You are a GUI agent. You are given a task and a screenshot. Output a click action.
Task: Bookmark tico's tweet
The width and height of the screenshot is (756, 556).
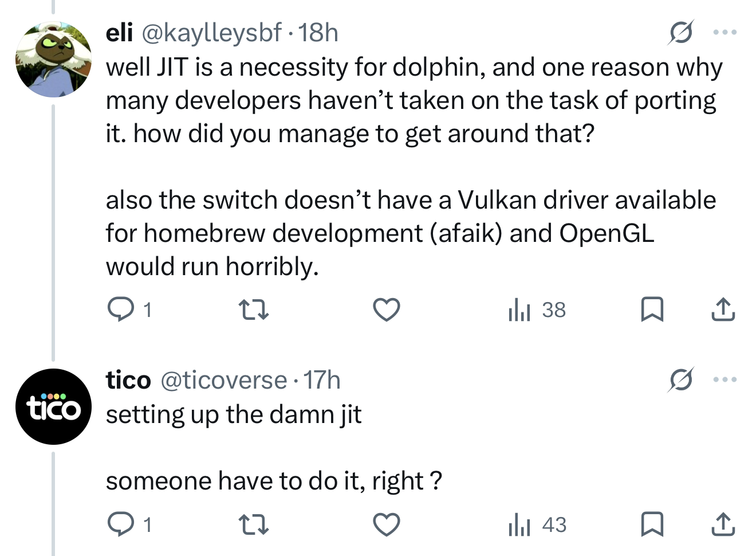(x=652, y=524)
